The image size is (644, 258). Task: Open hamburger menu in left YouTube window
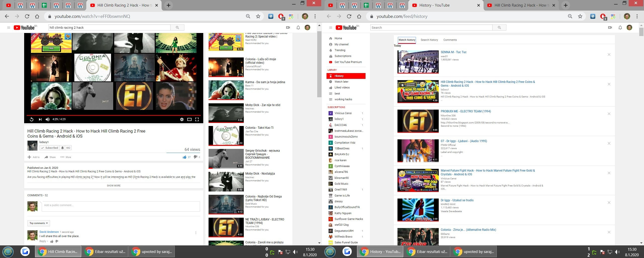(x=9, y=27)
